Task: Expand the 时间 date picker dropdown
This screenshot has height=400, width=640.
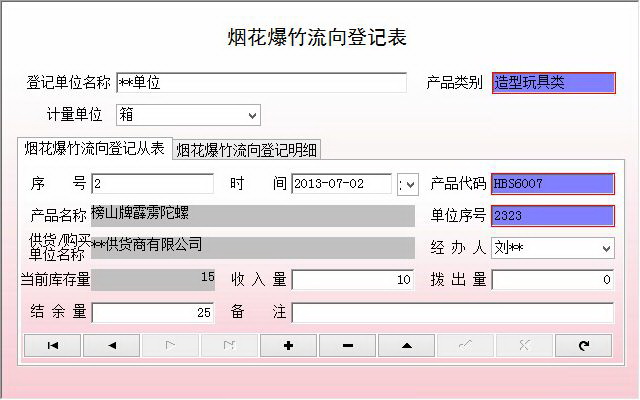Action: tap(408, 185)
